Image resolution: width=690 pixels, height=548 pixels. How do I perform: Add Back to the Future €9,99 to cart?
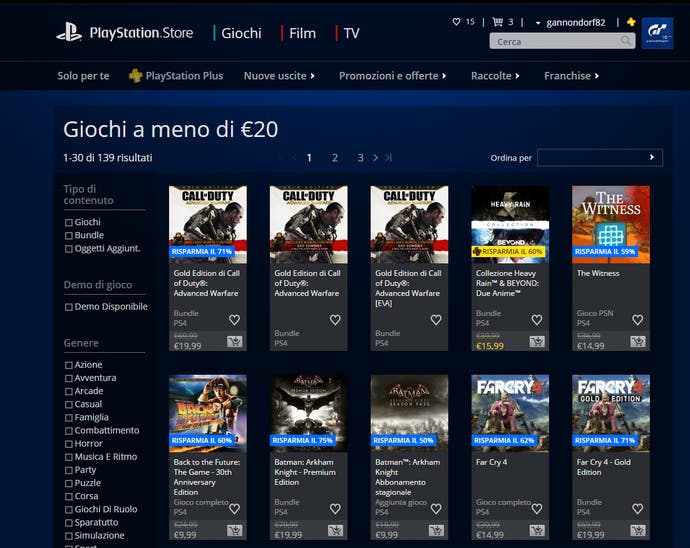click(235, 530)
